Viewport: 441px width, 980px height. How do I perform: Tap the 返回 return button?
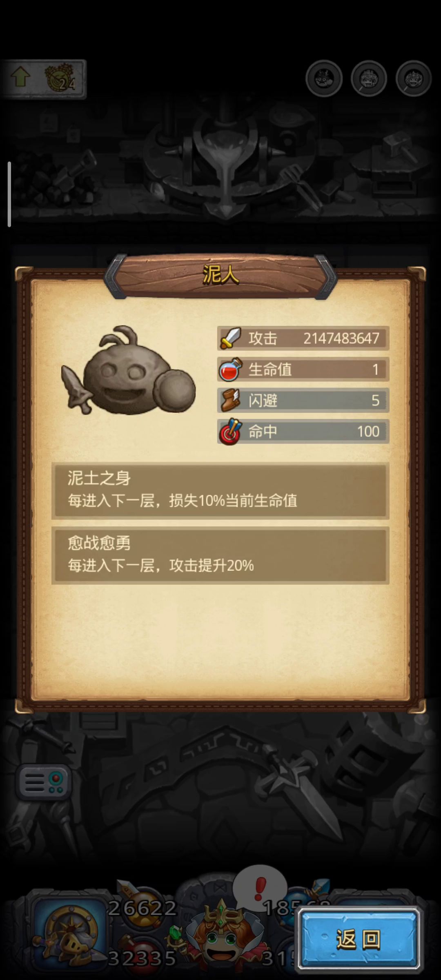(x=359, y=939)
